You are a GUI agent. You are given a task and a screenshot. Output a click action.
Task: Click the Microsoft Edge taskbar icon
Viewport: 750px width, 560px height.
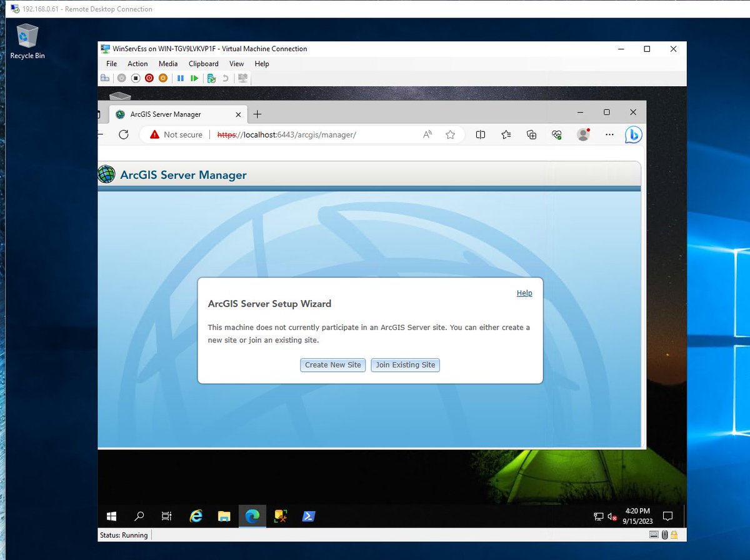(x=252, y=516)
